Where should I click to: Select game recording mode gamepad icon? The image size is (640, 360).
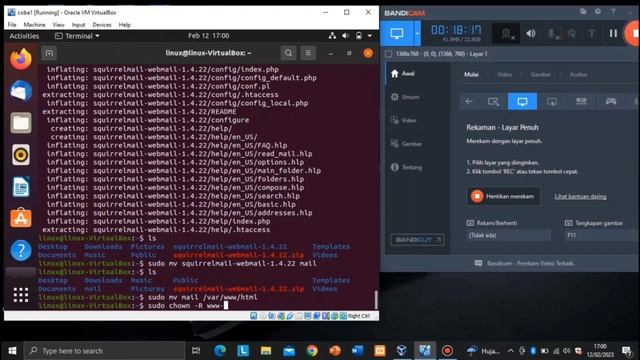[x=611, y=101]
